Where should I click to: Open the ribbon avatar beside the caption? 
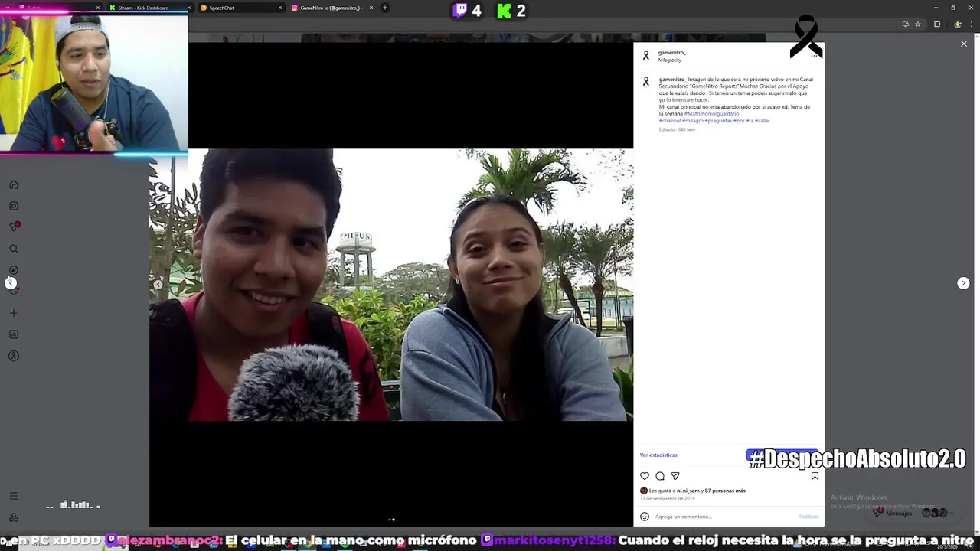coord(646,82)
